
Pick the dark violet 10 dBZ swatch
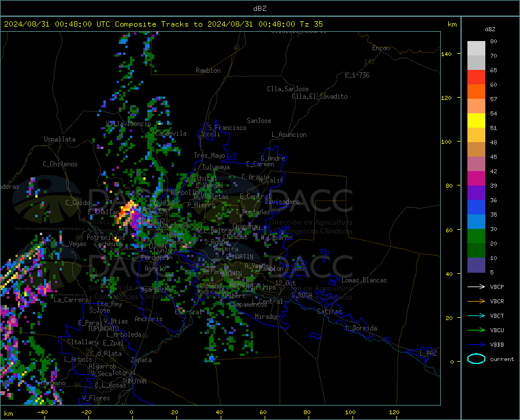pyautogui.click(x=476, y=265)
